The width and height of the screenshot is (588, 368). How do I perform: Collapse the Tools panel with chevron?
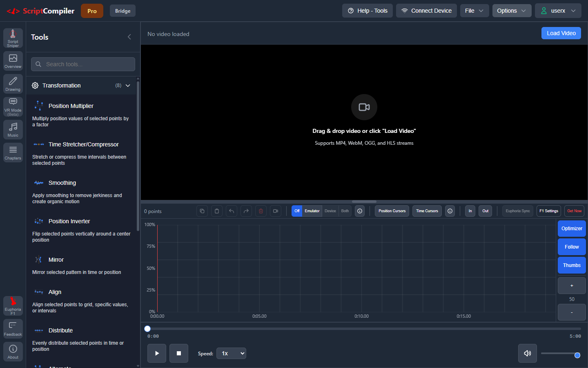click(x=129, y=37)
